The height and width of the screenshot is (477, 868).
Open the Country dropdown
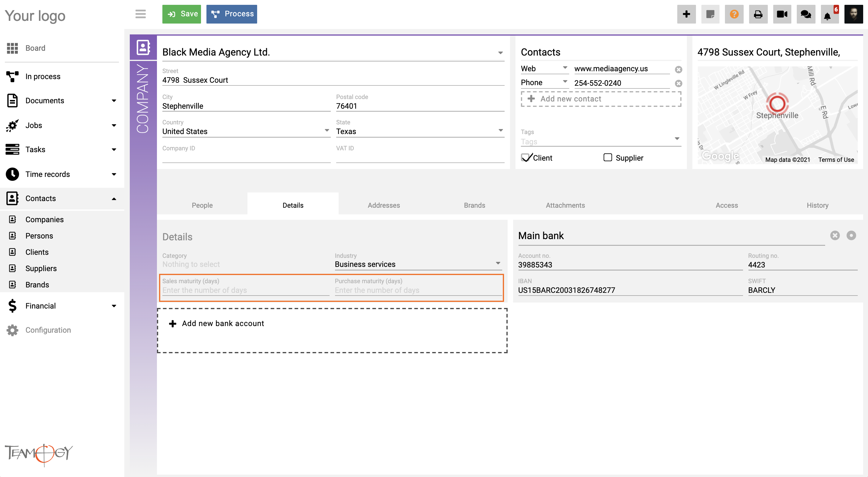[246, 131]
